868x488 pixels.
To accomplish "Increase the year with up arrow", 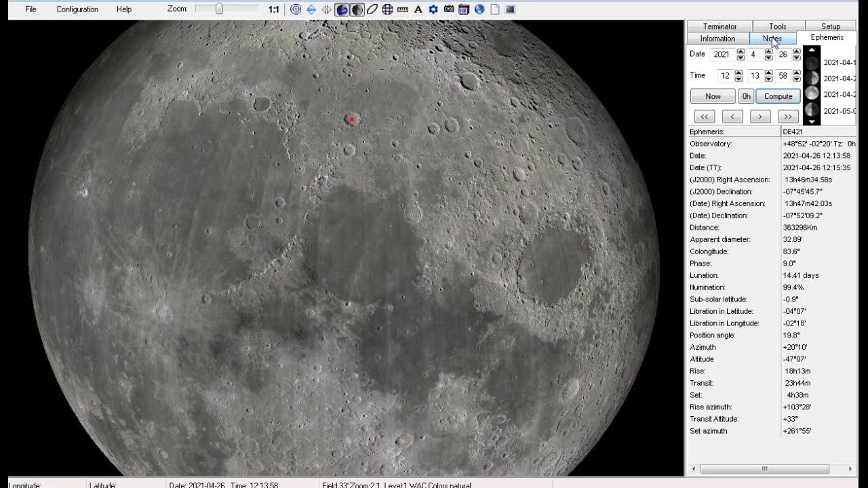I will point(740,52).
